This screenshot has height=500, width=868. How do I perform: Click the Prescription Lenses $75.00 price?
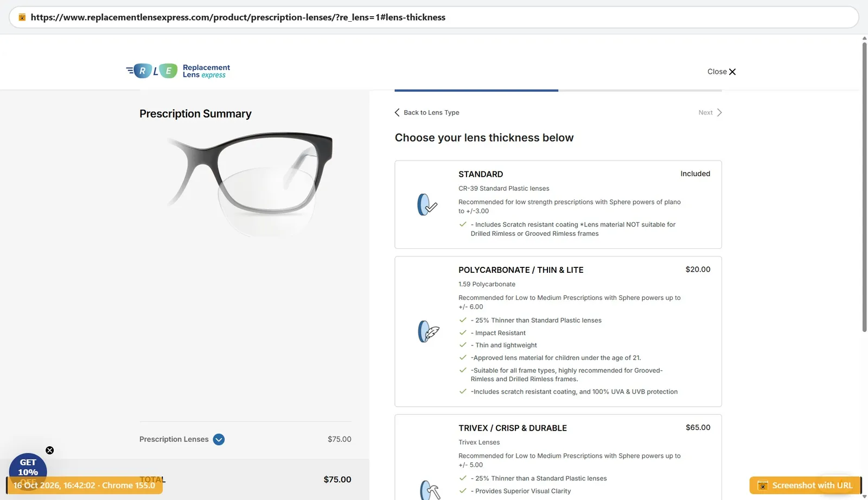(x=339, y=439)
